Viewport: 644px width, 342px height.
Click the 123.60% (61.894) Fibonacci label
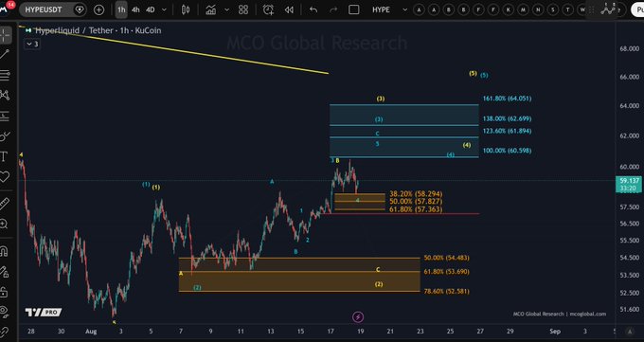[x=507, y=131]
